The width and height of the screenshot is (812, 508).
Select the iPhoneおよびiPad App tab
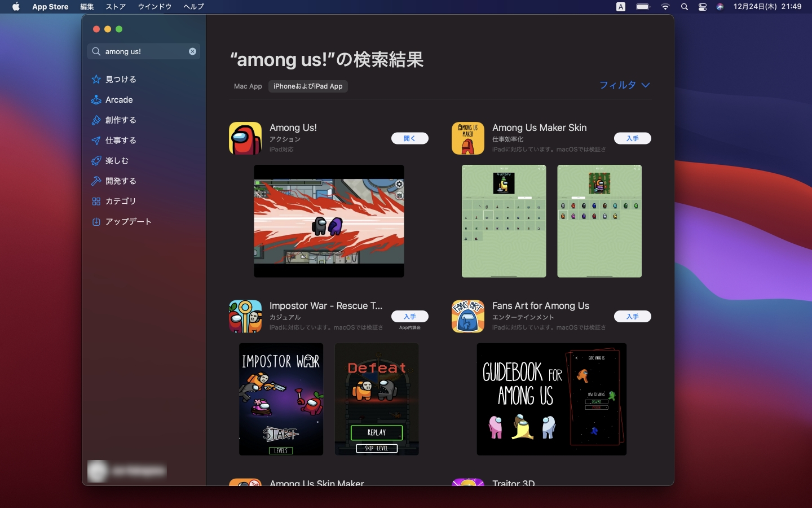308,86
